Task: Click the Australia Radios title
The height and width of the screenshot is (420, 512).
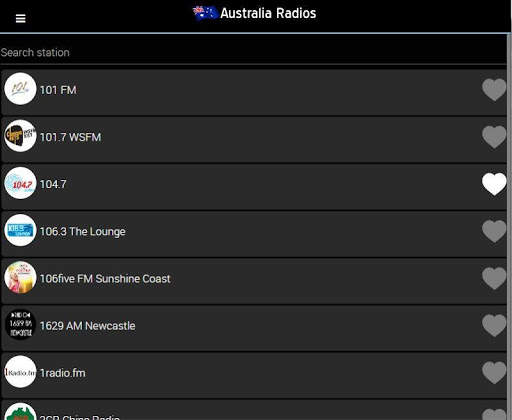Action: [268, 13]
